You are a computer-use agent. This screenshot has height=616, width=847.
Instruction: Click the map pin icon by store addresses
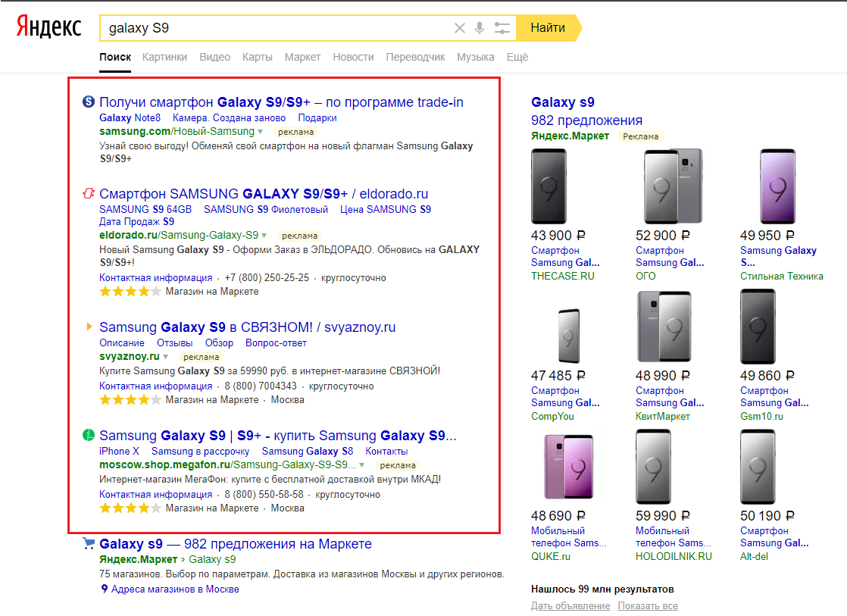point(105,589)
